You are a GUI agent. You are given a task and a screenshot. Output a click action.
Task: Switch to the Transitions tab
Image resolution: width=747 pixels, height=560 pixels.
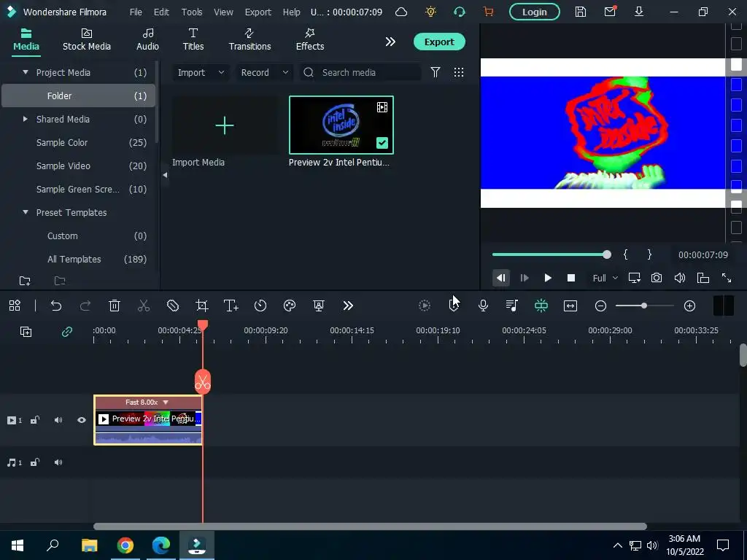pos(249,39)
